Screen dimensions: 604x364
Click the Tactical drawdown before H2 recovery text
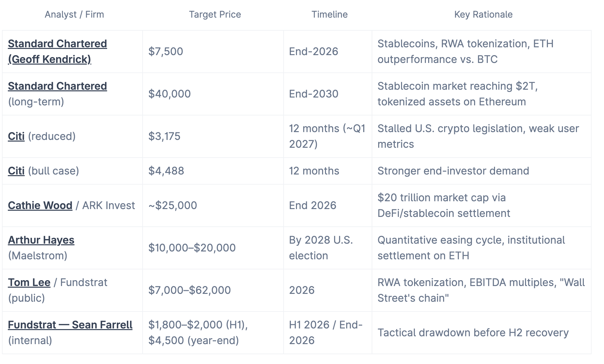coord(473,332)
